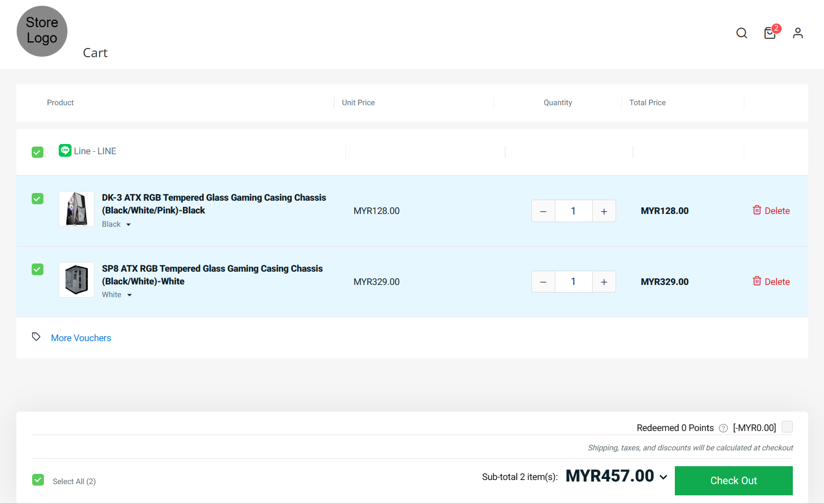The height and width of the screenshot is (504, 824).
Task: Open the Black color variant dropdown
Action: pos(116,225)
